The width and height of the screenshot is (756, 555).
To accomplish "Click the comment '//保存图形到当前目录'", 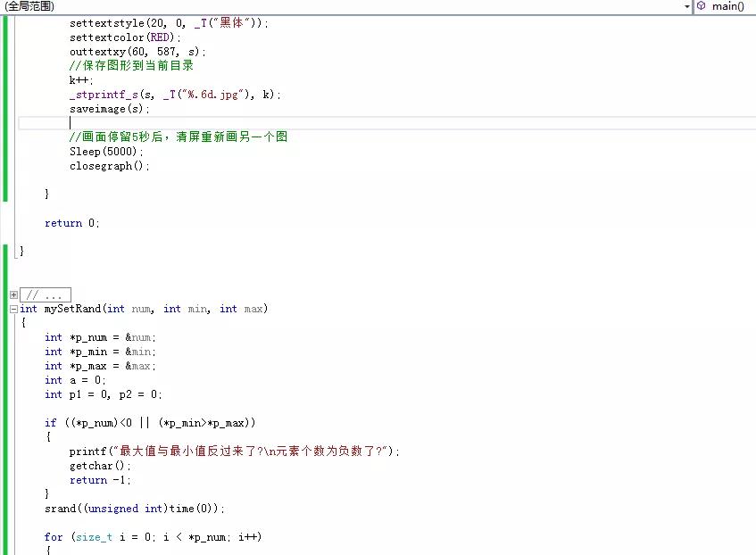I will 131,65.
